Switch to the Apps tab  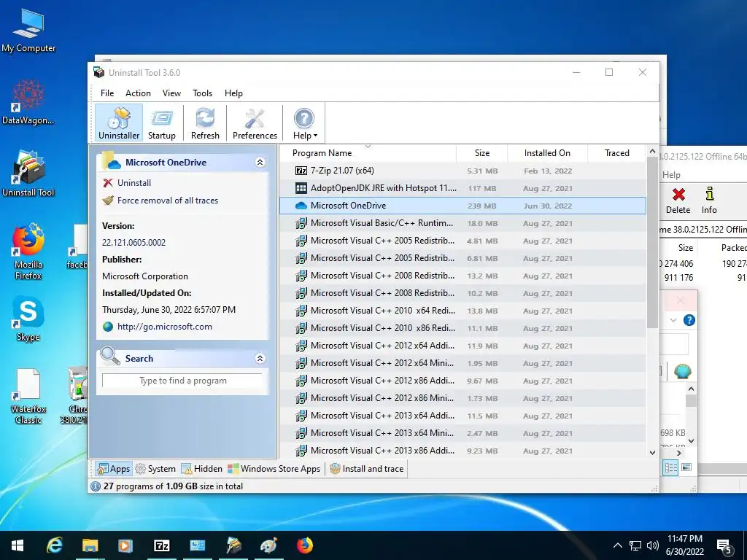113,469
